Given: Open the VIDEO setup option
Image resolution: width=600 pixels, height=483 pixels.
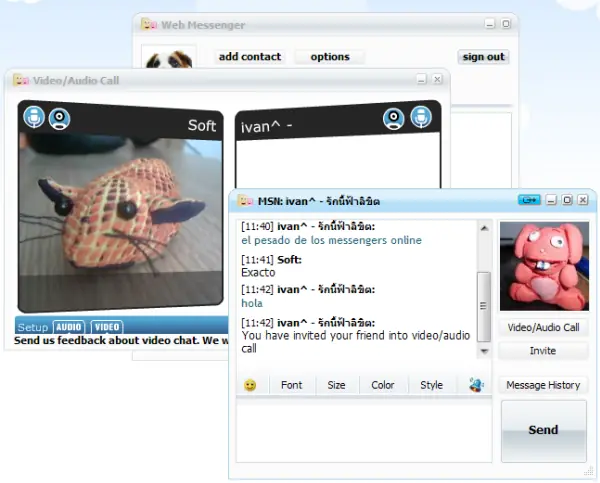Looking at the screenshot, I should tap(107, 327).
